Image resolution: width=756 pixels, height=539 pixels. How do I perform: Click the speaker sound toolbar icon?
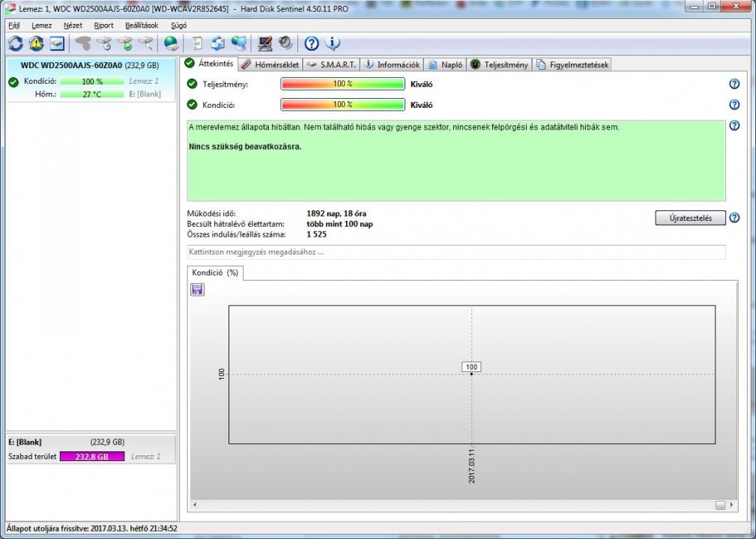(x=285, y=44)
